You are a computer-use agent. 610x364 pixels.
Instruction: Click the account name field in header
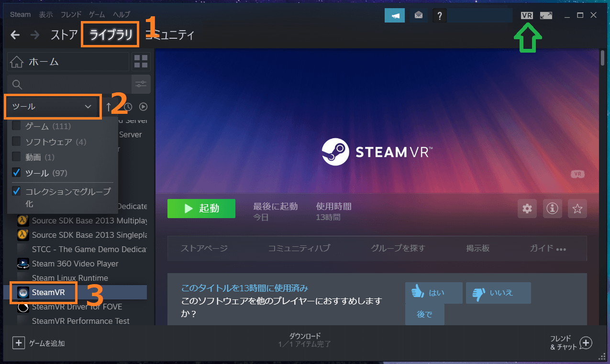tap(480, 15)
